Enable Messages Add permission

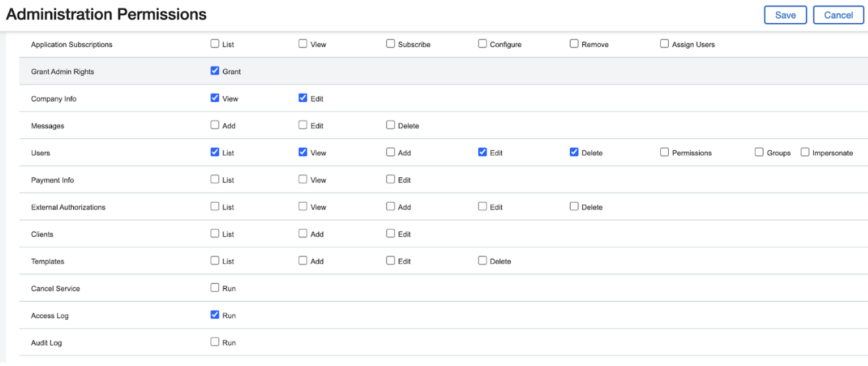[x=215, y=125]
